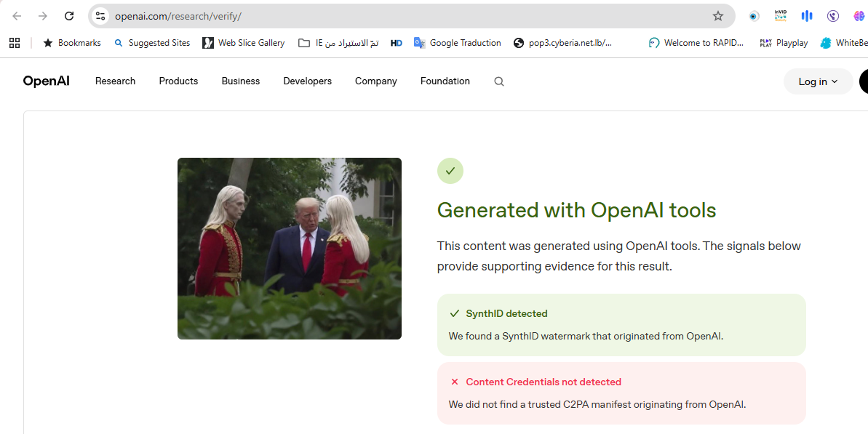Screen dimensions: 868x434
Task: Click the SynthID detected checkmark icon
Action: coord(455,313)
